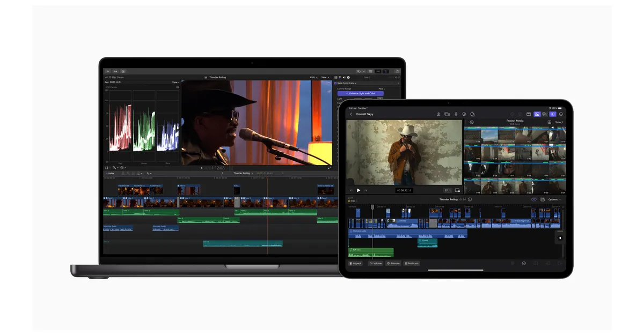This screenshot has height=336, width=644.
Task: Tap the iPad export share icon
Action: (x=438, y=114)
